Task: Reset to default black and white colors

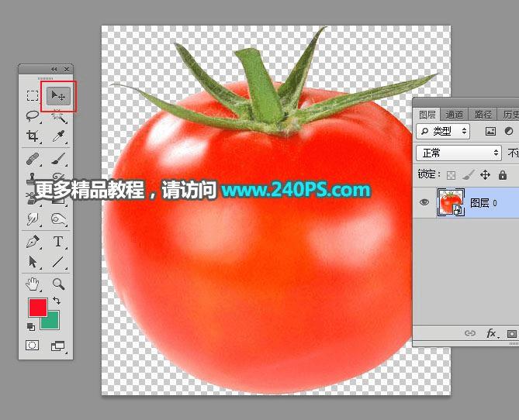Action: click(x=30, y=327)
